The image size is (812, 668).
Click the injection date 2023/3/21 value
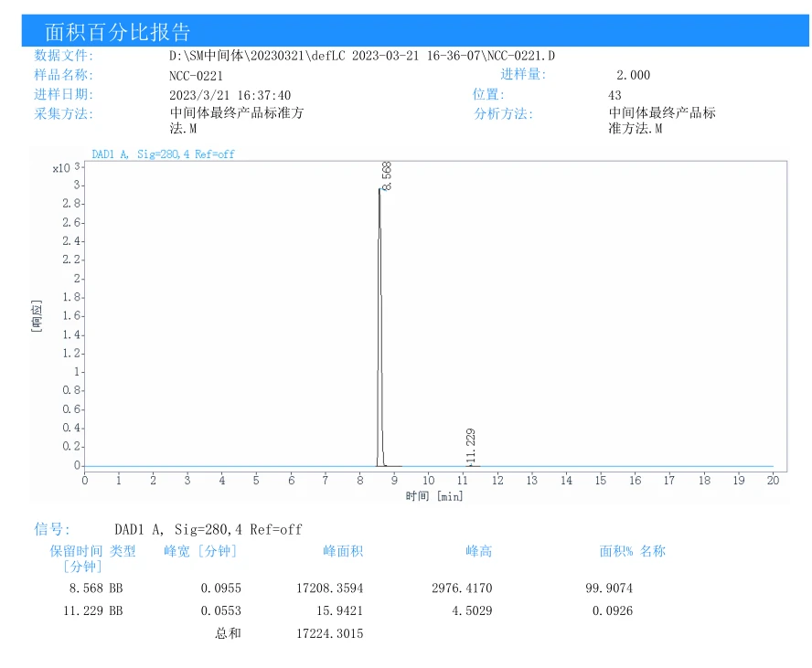pyautogui.click(x=230, y=96)
